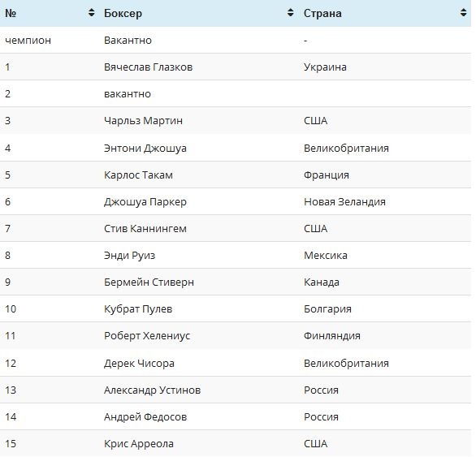
Task: Select the Вячеслав Глазков row
Action: click(236, 67)
